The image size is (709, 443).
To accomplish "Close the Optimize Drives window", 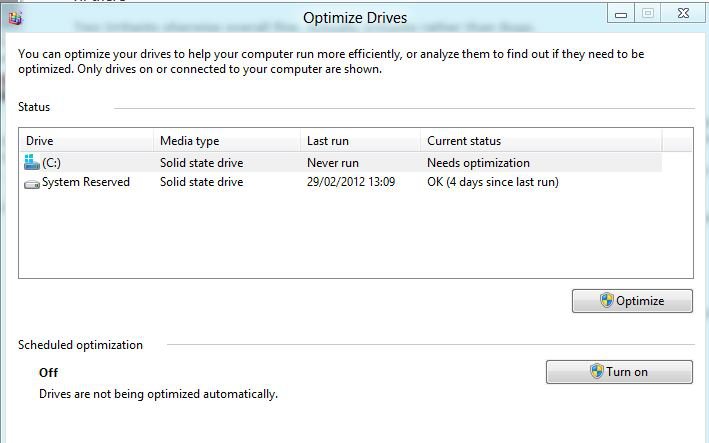I will (x=685, y=12).
